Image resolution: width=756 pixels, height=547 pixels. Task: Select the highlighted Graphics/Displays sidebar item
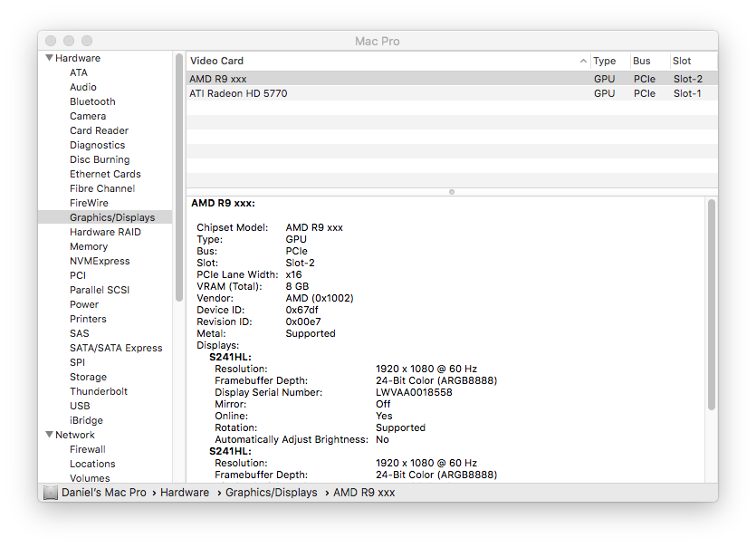[105, 217]
